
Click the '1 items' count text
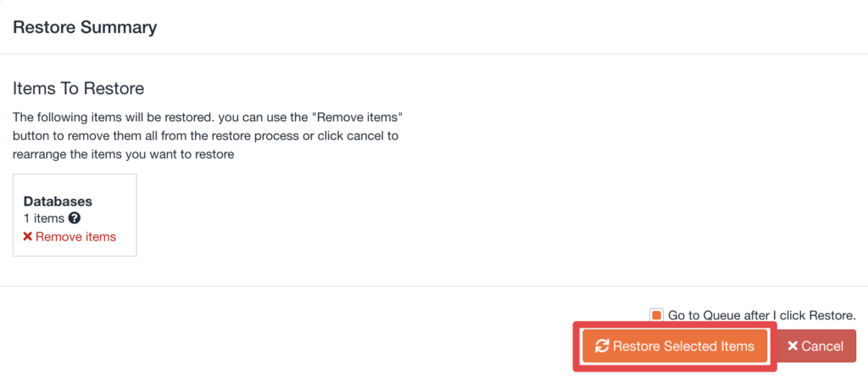[43, 219]
